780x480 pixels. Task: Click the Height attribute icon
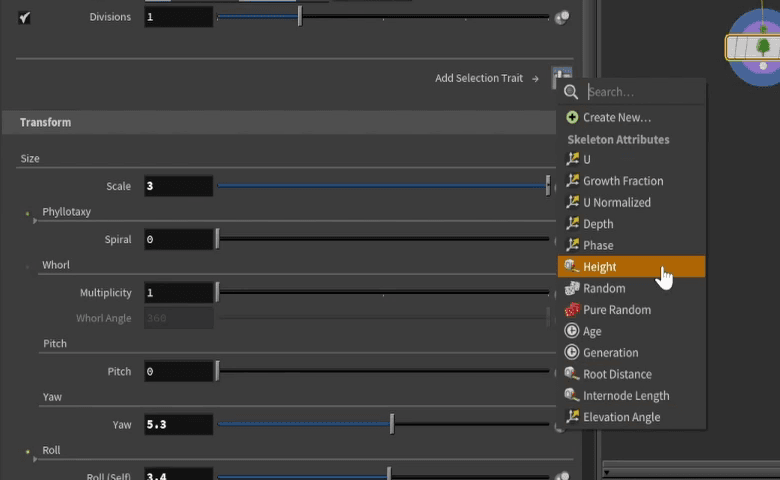coord(572,266)
